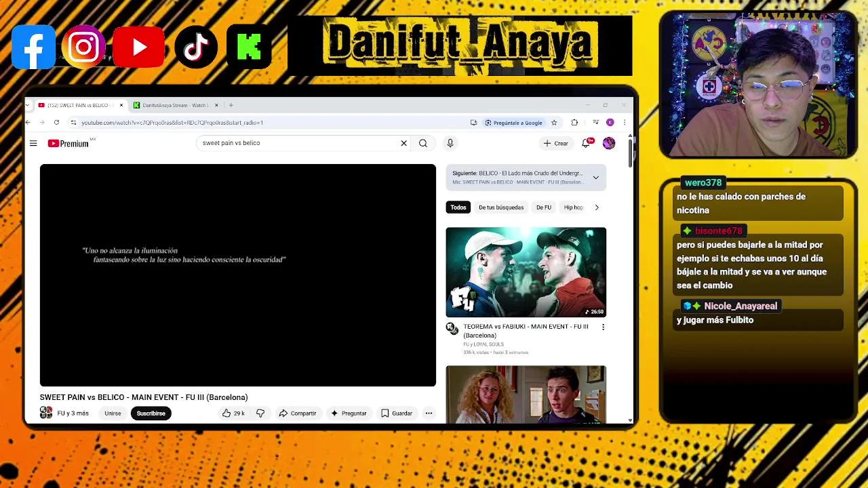This screenshot has height=488, width=868.
Task: Open the FU channel avatar under the video
Action: pos(45,413)
